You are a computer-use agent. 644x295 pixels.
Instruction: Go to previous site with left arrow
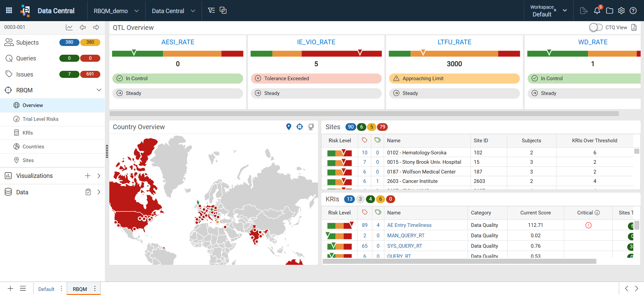[83, 27]
